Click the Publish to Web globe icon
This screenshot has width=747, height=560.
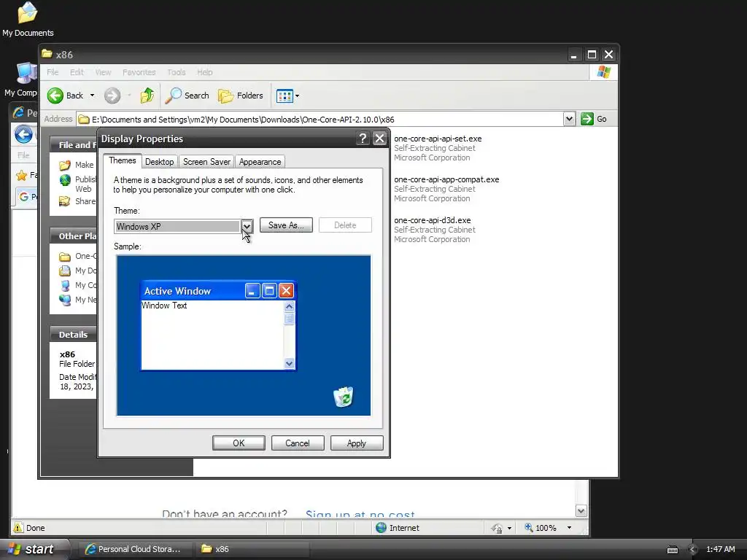click(65, 181)
